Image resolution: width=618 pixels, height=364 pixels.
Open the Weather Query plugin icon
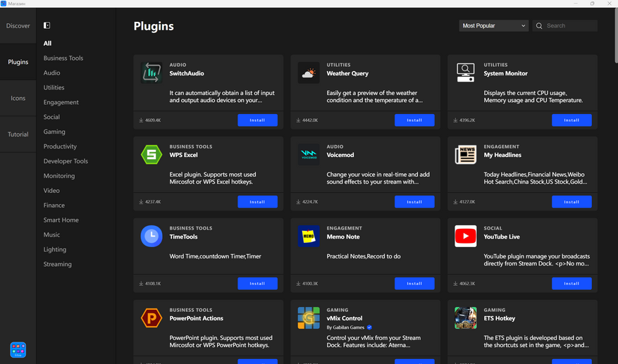pyautogui.click(x=308, y=73)
